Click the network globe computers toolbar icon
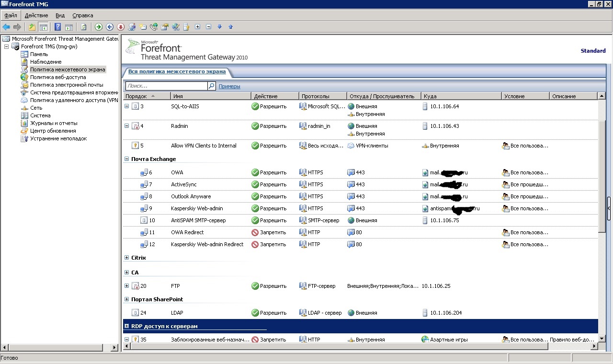 click(176, 27)
